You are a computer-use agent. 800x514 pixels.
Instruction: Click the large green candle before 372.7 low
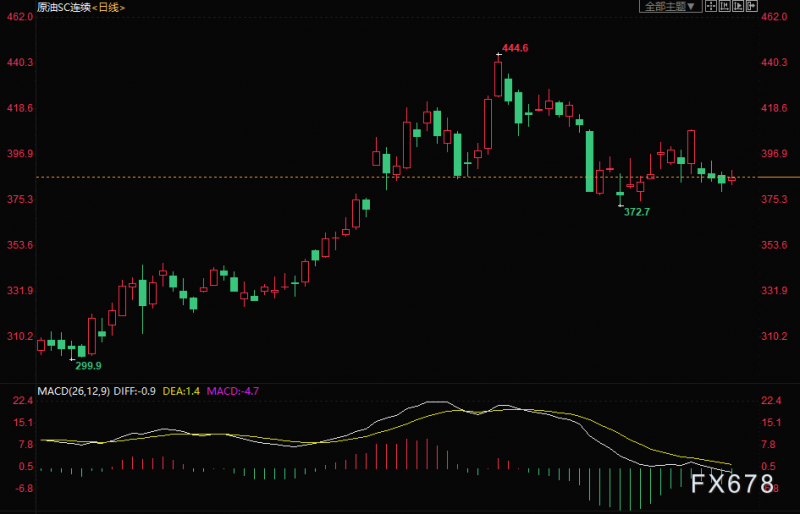(590, 161)
